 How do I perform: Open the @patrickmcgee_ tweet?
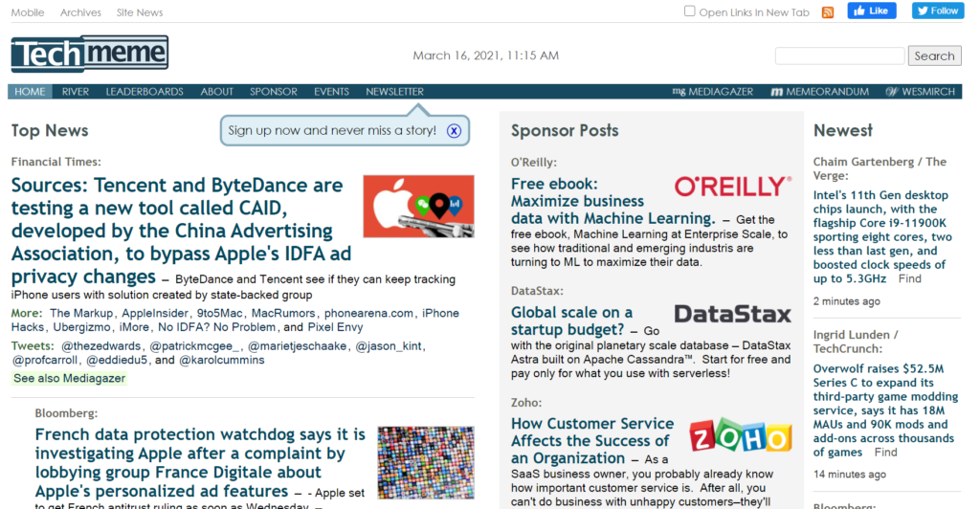[194, 346]
